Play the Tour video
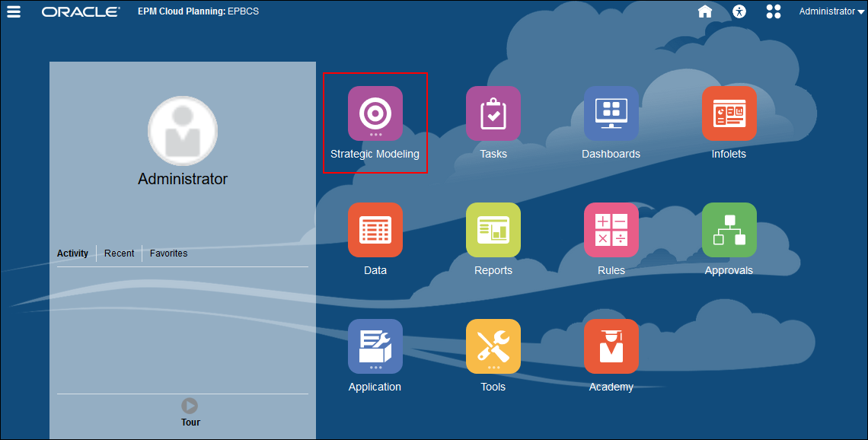 [x=190, y=406]
